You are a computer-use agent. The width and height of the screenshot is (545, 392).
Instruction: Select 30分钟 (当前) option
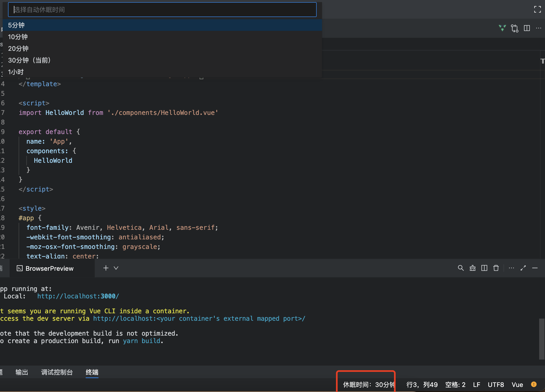[29, 60]
